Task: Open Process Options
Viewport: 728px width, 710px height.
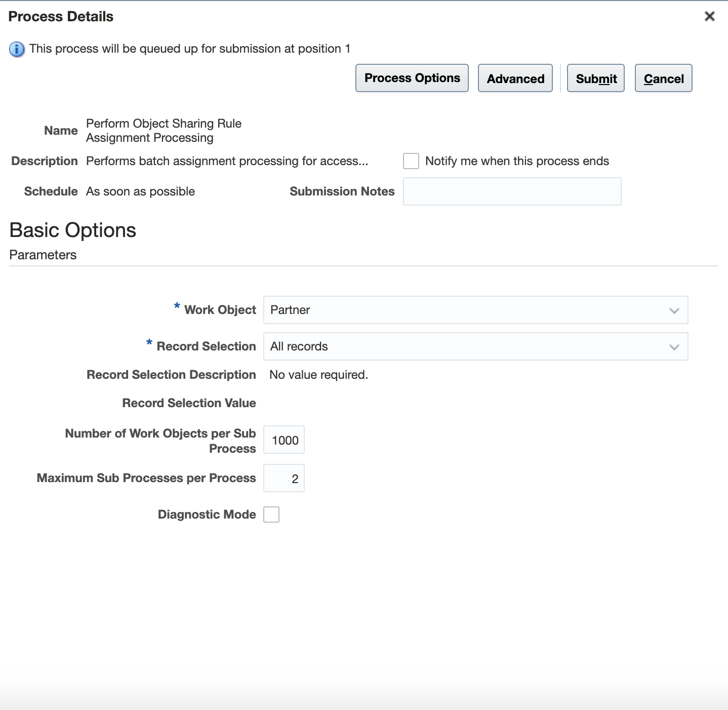Action: point(412,78)
